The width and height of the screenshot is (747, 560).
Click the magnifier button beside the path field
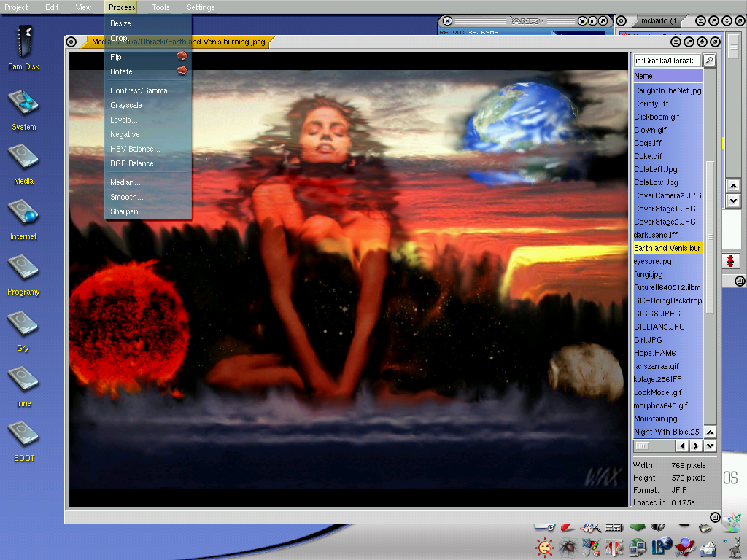709,61
